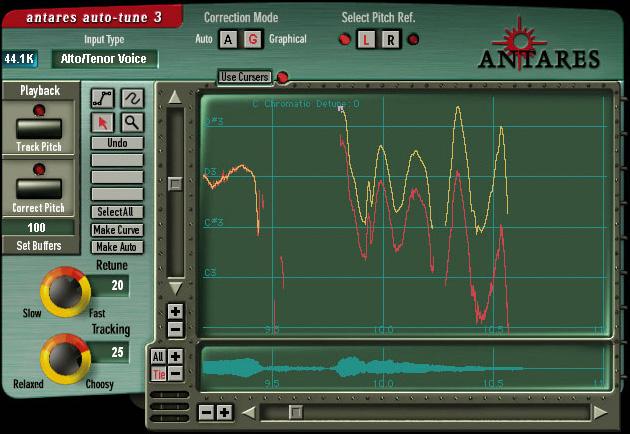
Task: Click the 10.0 marker in waveform display
Action: (383, 384)
